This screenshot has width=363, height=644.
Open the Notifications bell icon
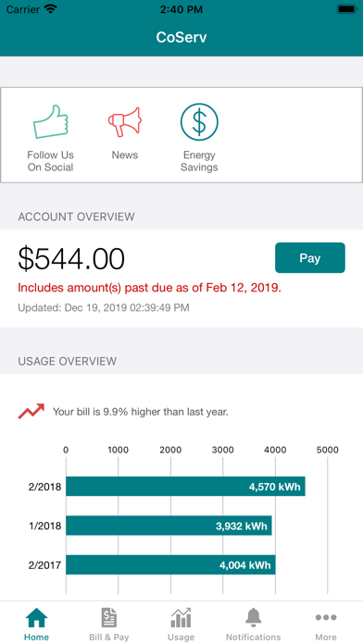(x=253, y=617)
